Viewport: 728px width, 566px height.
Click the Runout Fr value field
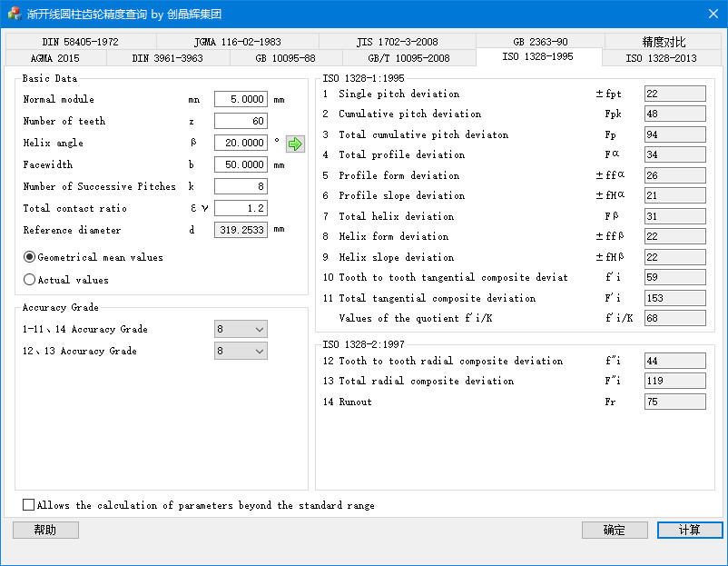(675, 402)
